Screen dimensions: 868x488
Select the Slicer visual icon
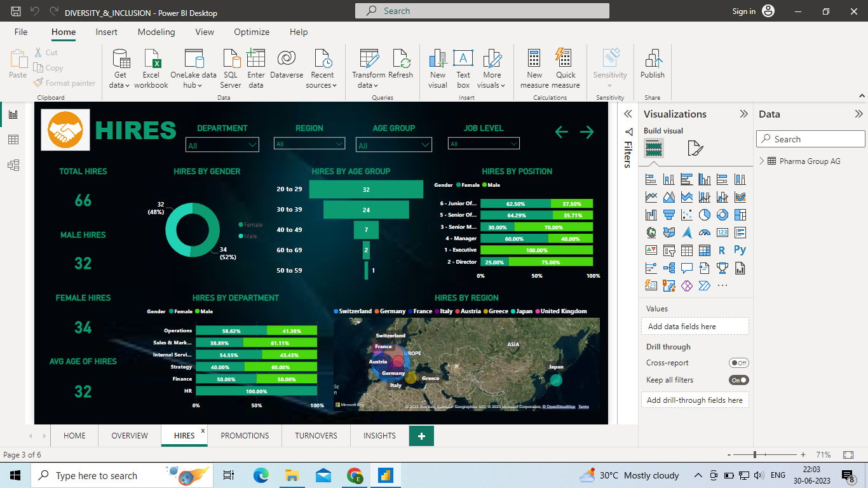click(669, 249)
